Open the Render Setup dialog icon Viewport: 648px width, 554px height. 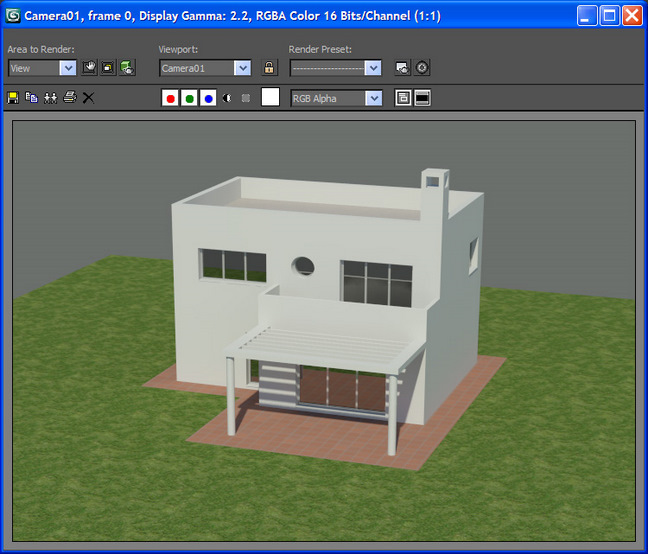point(402,68)
